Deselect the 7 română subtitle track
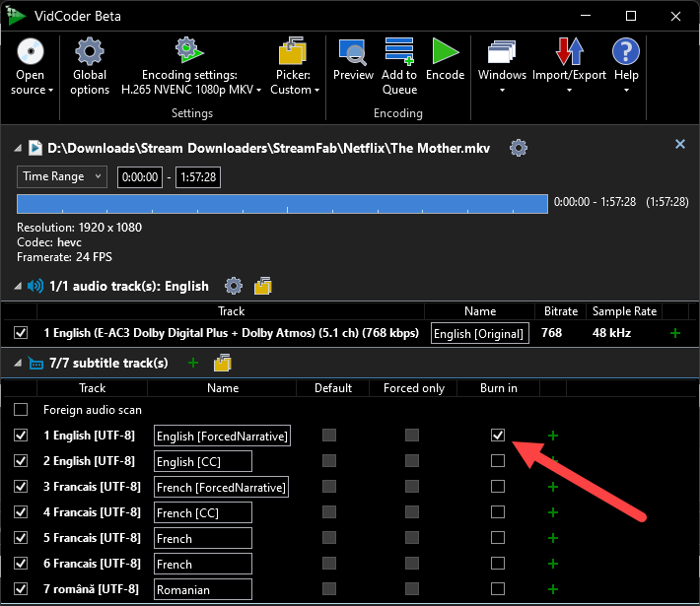This screenshot has width=700, height=606. tap(21, 589)
